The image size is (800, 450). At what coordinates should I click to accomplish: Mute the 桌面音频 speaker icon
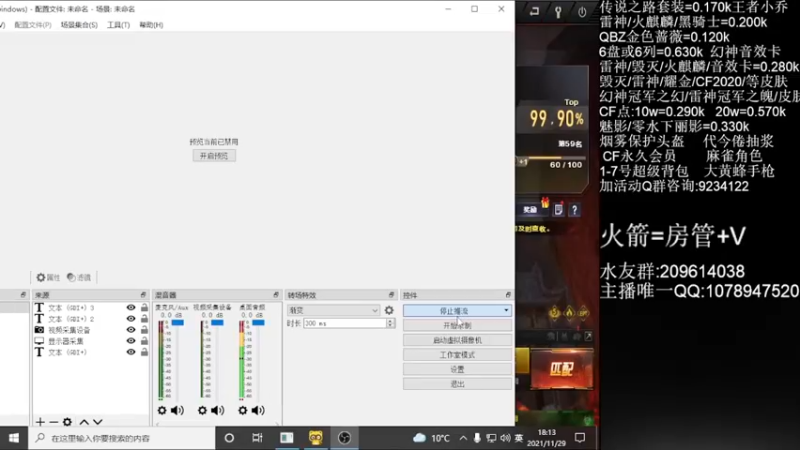tap(258, 410)
